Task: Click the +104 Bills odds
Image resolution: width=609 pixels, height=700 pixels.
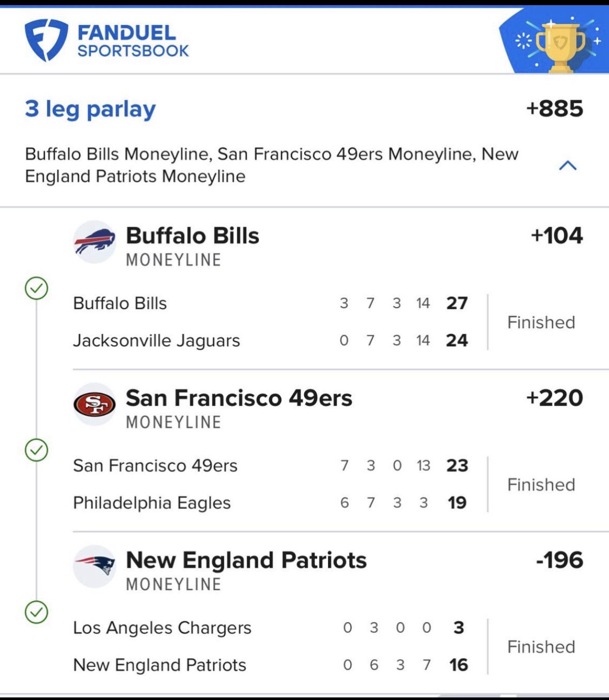Action: (x=557, y=236)
